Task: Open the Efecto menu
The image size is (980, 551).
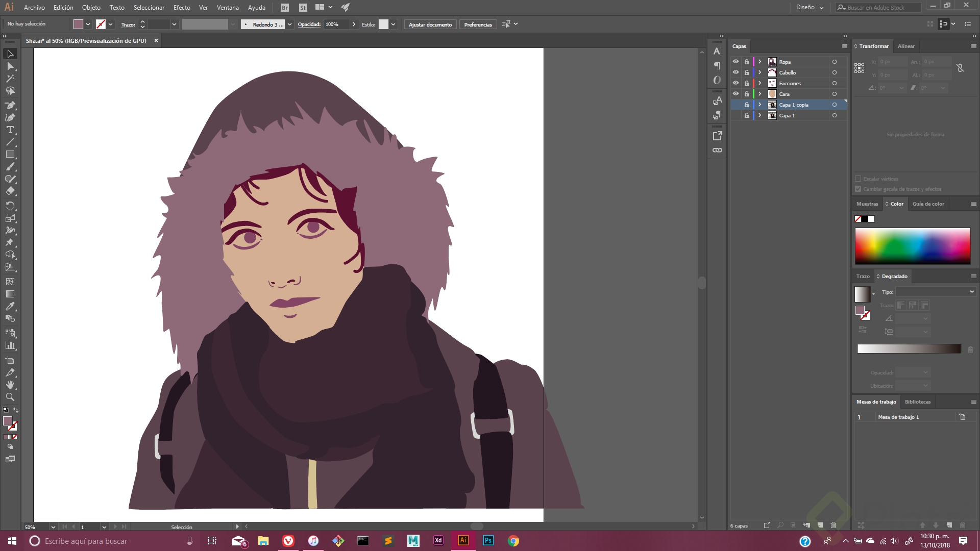Action: click(x=181, y=7)
